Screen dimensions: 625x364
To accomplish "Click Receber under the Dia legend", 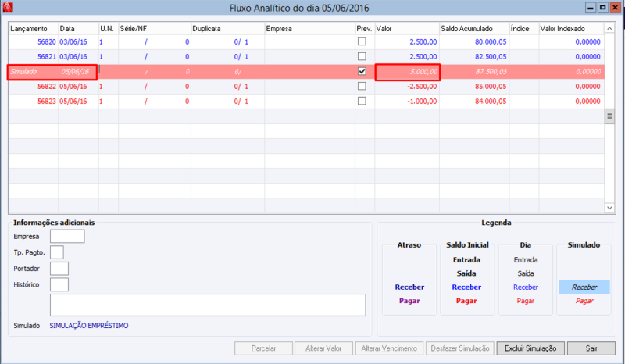I will point(525,287).
